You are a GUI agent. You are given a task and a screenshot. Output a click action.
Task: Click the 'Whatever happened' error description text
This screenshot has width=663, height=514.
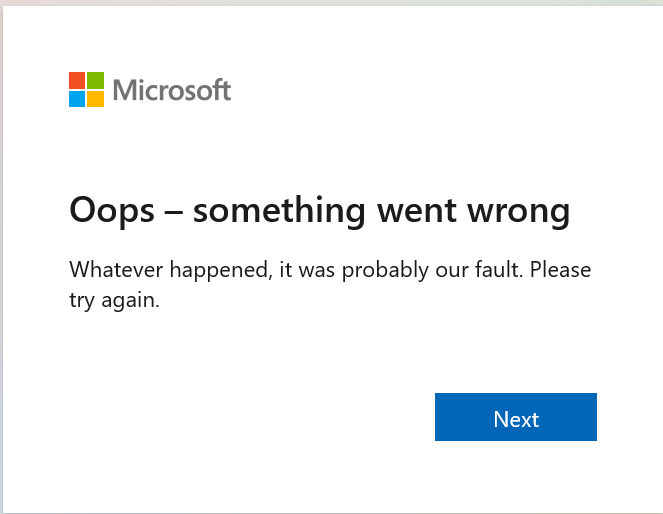[x=329, y=270]
